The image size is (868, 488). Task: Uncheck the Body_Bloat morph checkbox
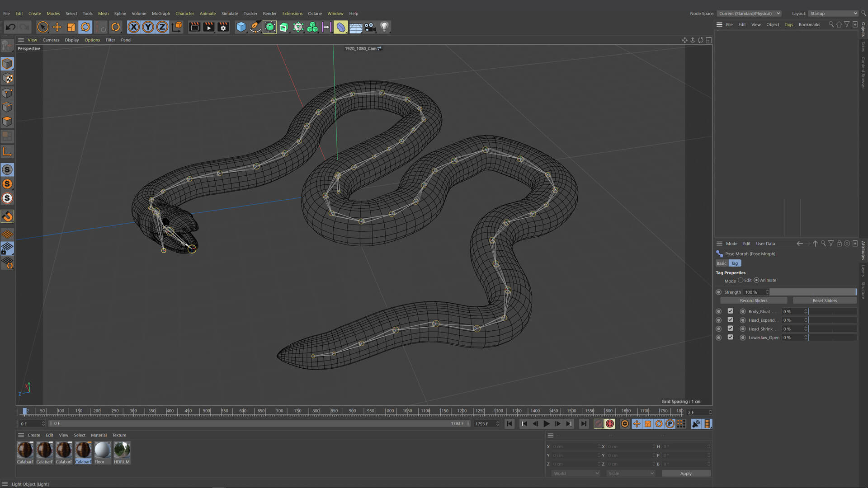pyautogui.click(x=730, y=311)
